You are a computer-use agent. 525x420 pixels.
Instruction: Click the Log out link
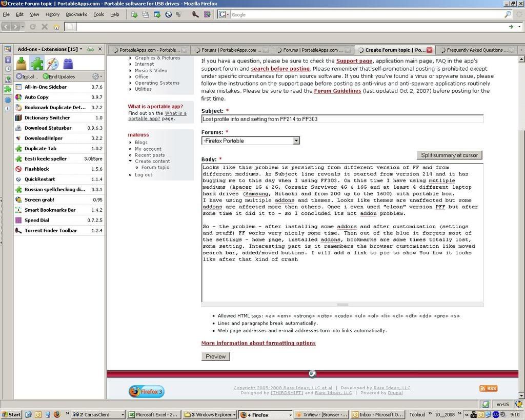(x=144, y=175)
